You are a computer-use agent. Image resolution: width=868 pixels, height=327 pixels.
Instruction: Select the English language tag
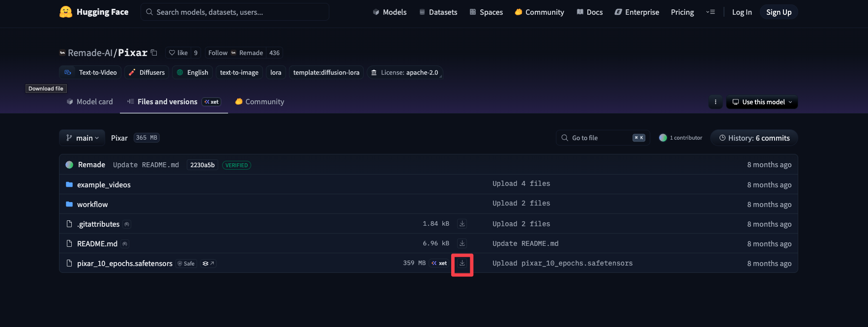click(x=192, y=72)
